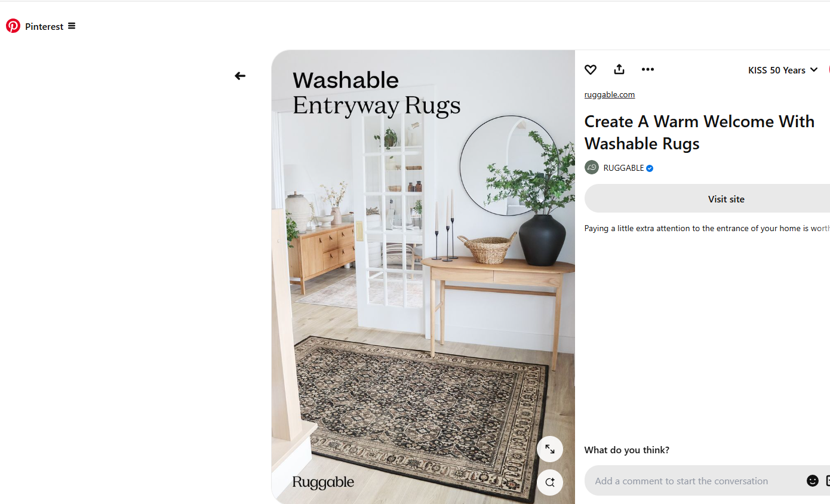The width and height of the screenshot is (830, 504).
Task: React to the pin with heart icon
Action: point(591,70)
